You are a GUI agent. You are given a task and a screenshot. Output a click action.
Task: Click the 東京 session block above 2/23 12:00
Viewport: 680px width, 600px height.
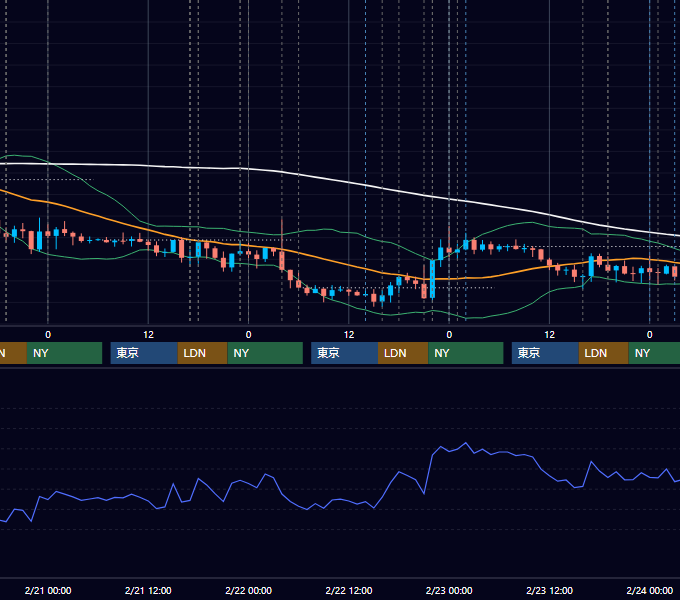tap(545, 353)
